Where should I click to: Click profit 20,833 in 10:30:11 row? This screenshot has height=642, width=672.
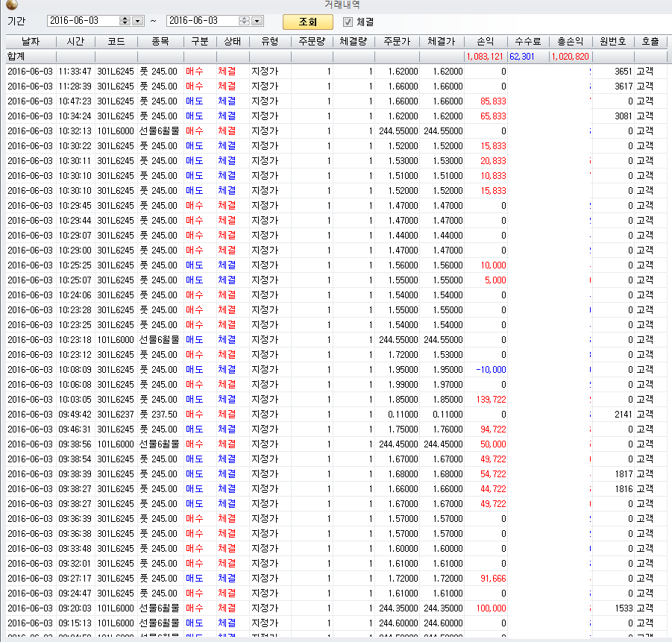pos(493,161)
